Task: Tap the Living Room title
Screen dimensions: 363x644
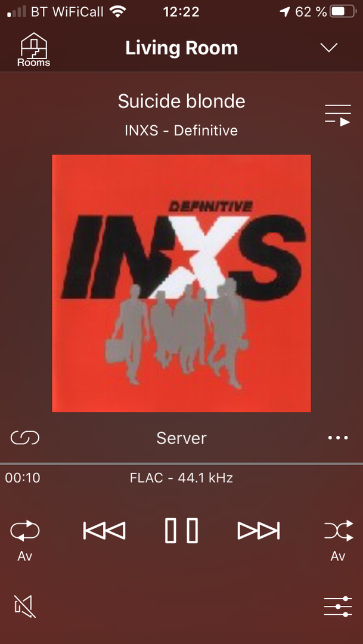Action: tap(181, 48)
